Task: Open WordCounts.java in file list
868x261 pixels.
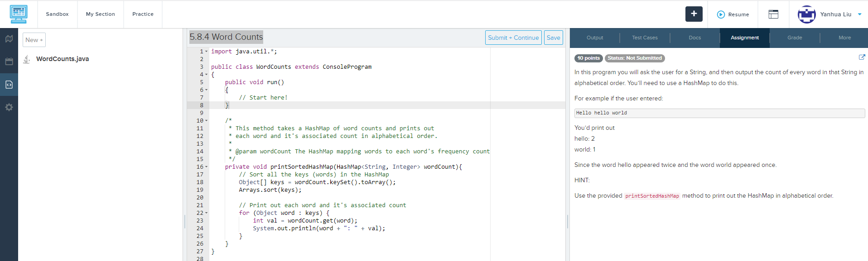Action: coord(63,59)
